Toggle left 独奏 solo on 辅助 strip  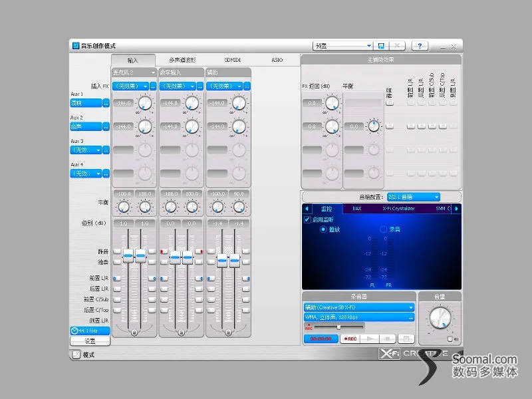[x=211, y=262]
